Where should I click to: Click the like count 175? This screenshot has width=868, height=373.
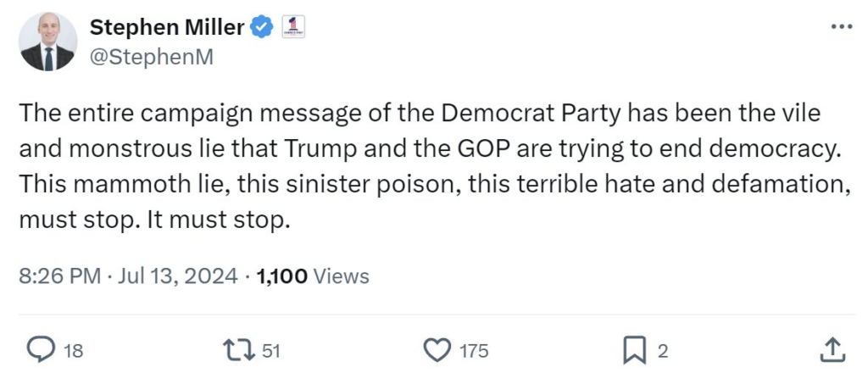pos(474,349)
